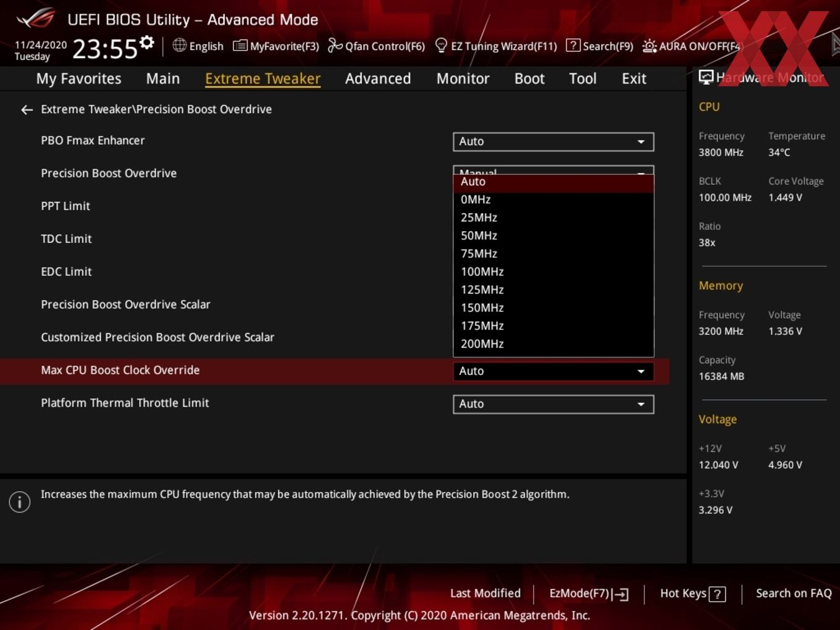Click the globe language icon

pyautogui.click(x=179, y=45)
